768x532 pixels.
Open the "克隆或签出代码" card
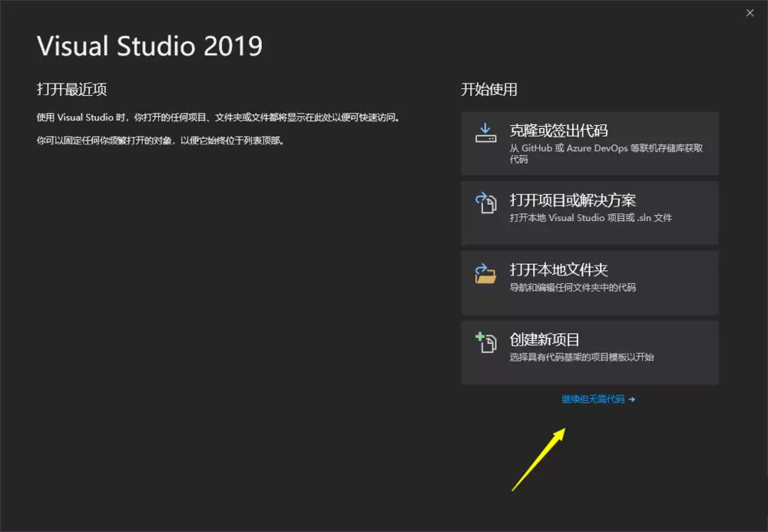(x=590, y=144)
